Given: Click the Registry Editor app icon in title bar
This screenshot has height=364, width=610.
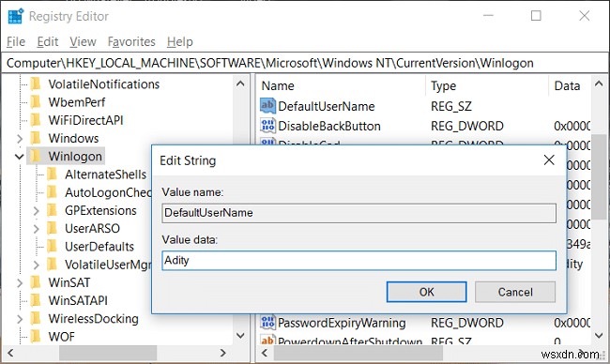Looking at the screenshot, I should click(16, 16).
